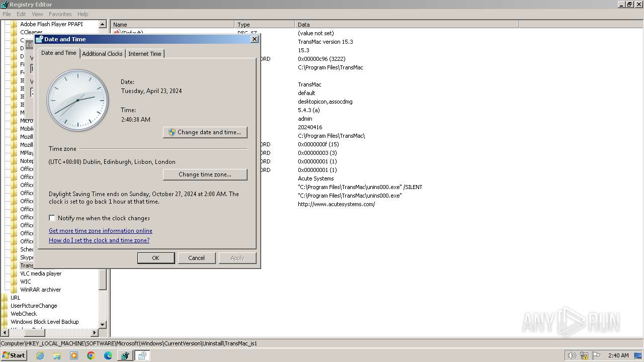644x362 pixels.
Task: Select the Adobe Flash Player PPAPI key
Action: pyautogui.click(x=51, y=24)
